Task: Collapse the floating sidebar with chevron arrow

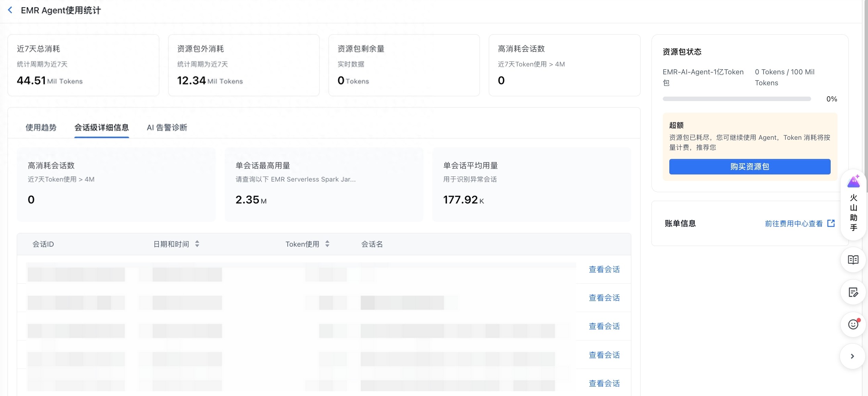Action: [852, 356]
